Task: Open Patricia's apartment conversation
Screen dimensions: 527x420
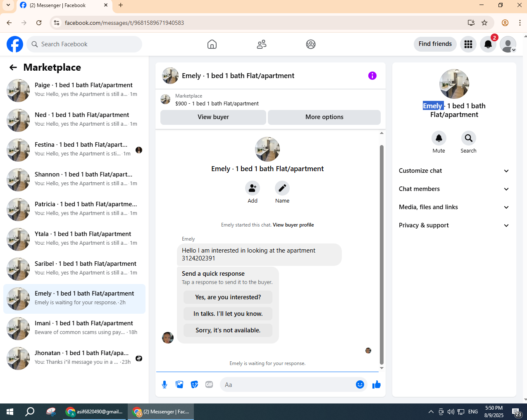Action: click(x=74, y=210)
